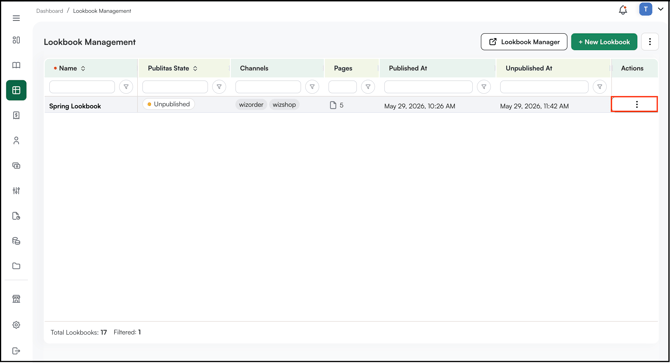Screen dimensions: 670x363
Task: Click the Total Lookbooks: 17 count
Action: [79, 332]
